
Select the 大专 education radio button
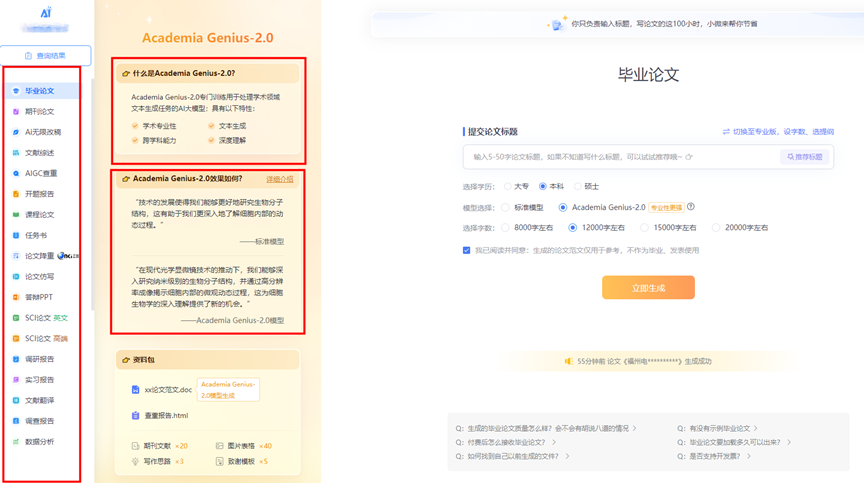pos(507,187)
